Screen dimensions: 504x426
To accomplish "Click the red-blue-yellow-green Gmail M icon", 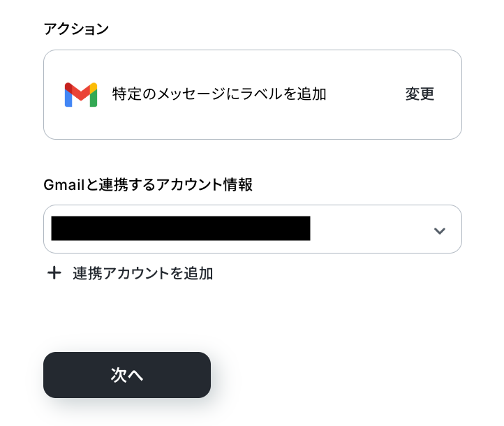I will (80, 94).
